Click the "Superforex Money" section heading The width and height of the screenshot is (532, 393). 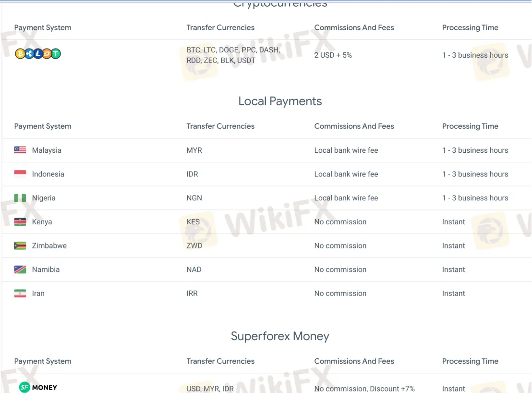coord(280,336)
